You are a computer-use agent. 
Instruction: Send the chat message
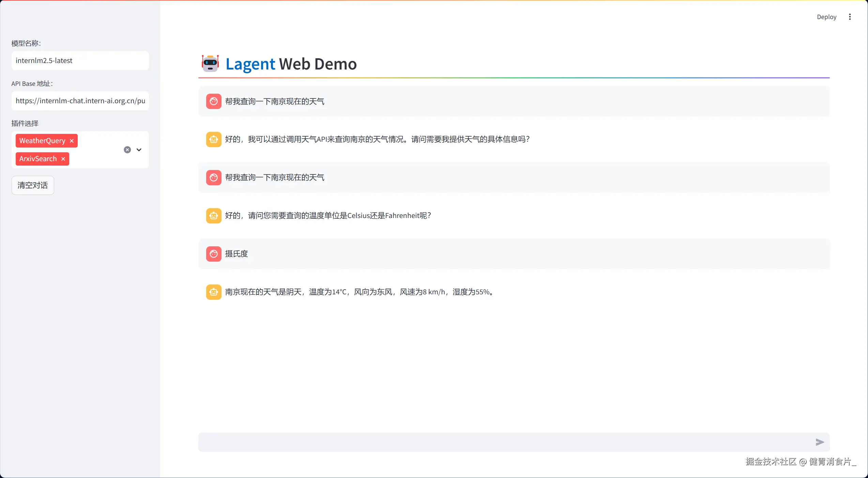820,442
